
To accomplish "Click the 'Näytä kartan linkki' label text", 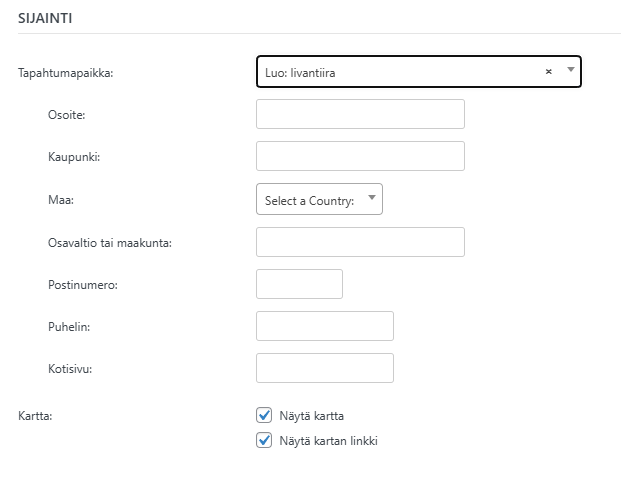I will 329,440.
